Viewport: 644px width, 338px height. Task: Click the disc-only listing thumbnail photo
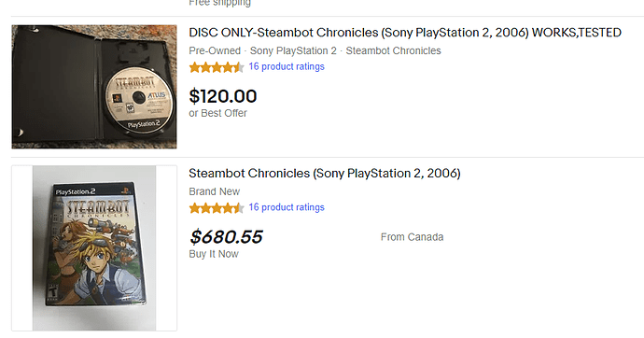[x=94, y=87]
